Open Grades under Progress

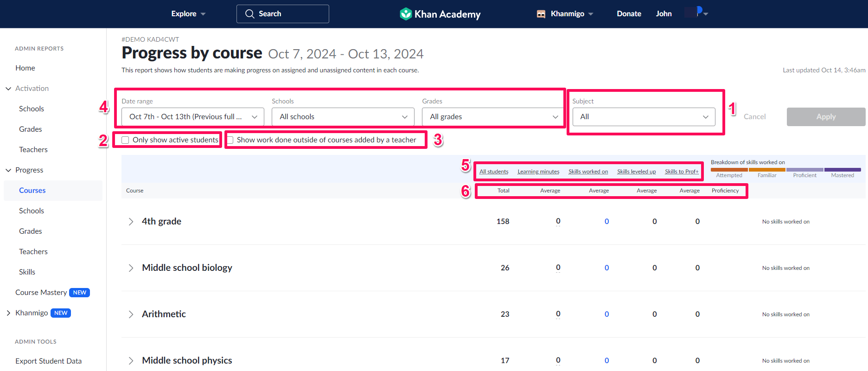pyautogui.click(x=31, y=231)
